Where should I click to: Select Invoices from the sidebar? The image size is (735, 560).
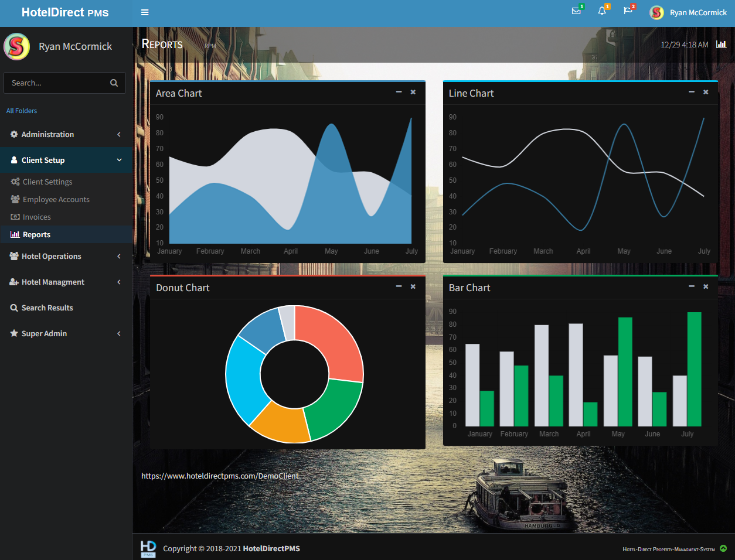coord(36,217)
